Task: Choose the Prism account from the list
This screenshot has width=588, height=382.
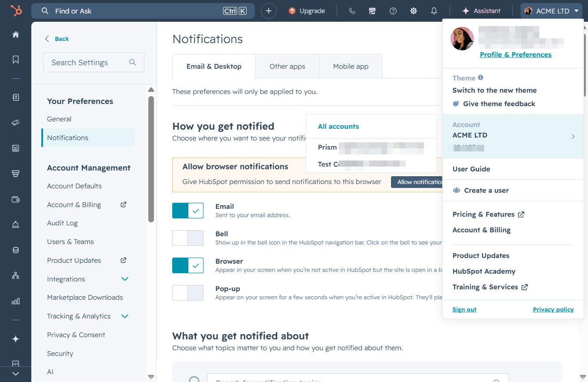Action: coord(371,147)
